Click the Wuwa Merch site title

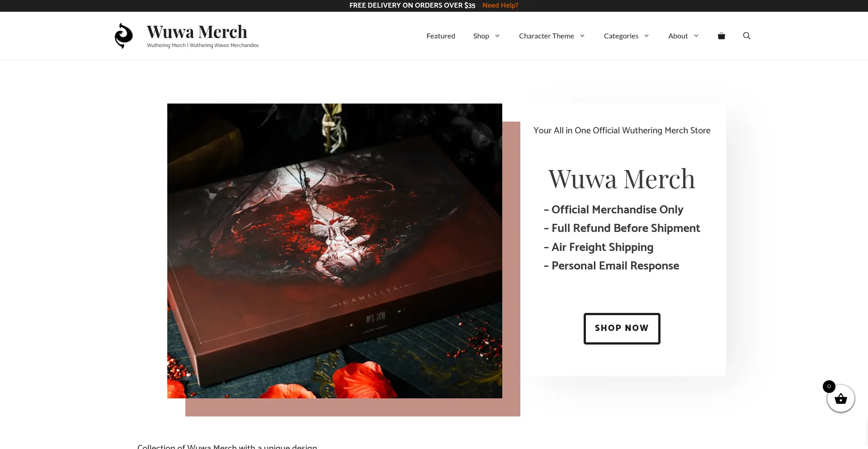[x=197, y=32]
